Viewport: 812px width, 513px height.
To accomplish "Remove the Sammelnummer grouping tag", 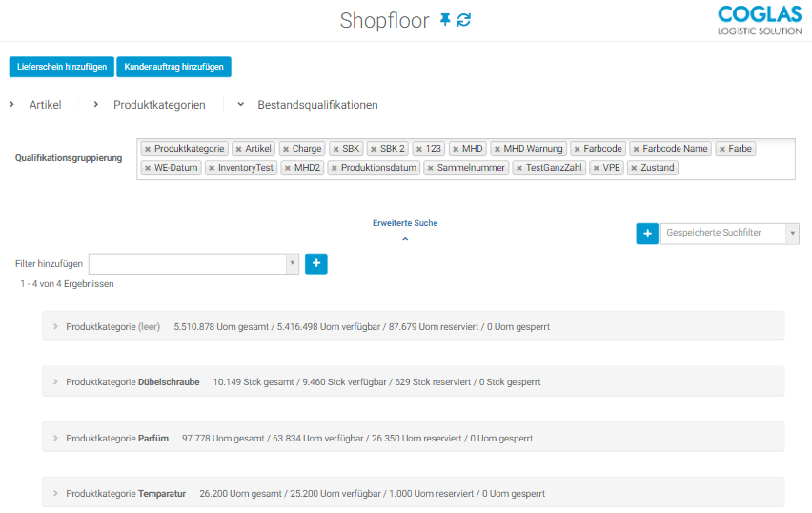I will tap(431, 168).
